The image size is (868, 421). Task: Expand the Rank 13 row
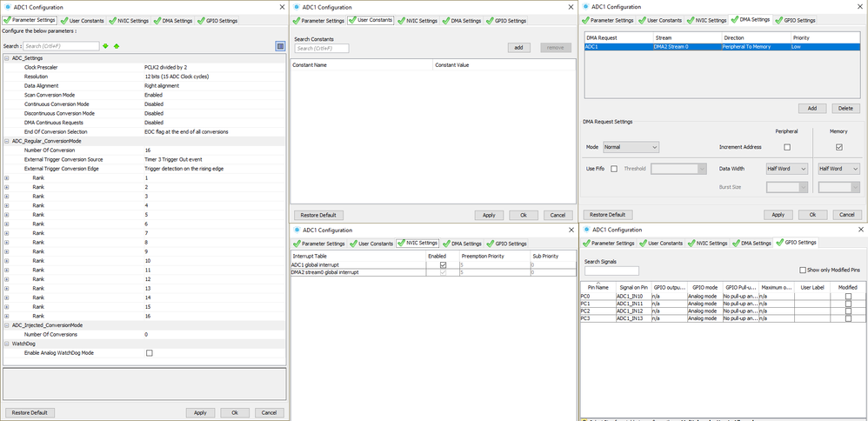7,288
